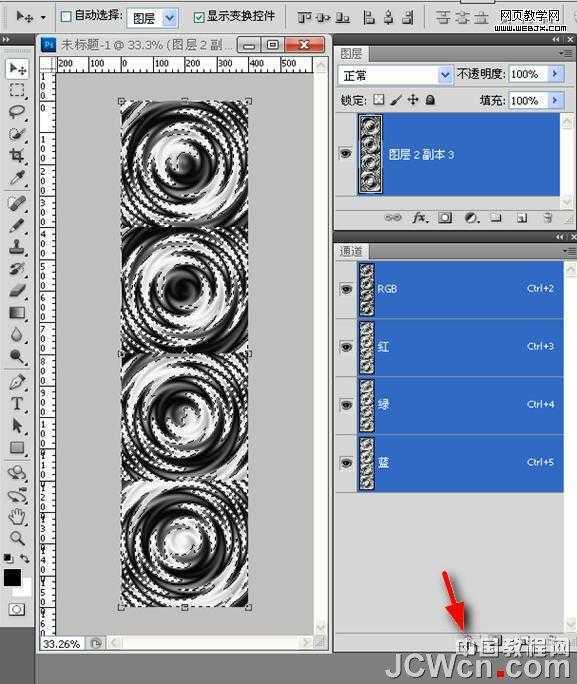This screenshot has width=577, height=684.
Task: Select the Crop tool
Action: pos(17,155)
